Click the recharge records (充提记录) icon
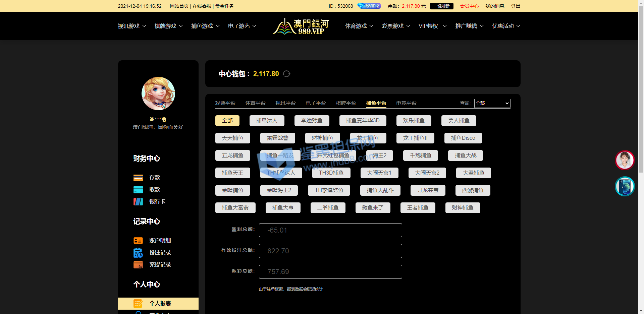The height and width of the screenshot is (314, 644). pos(138,265)
